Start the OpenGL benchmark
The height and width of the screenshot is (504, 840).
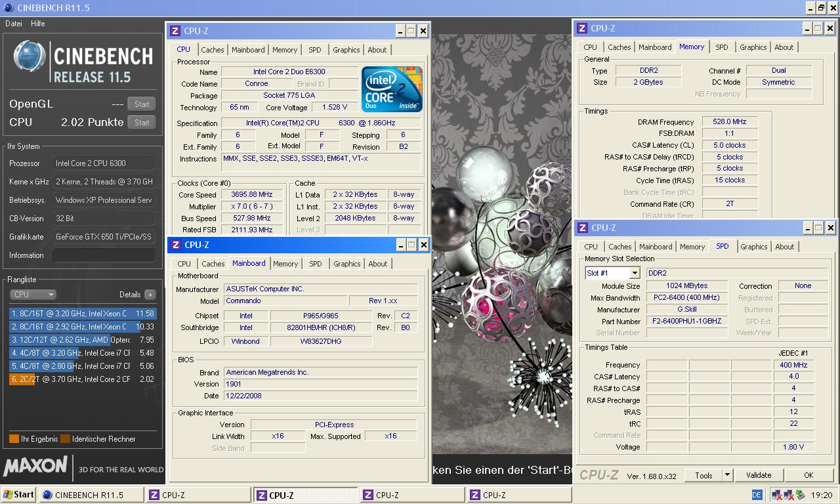pyautogui.click(x=142, y=104)
